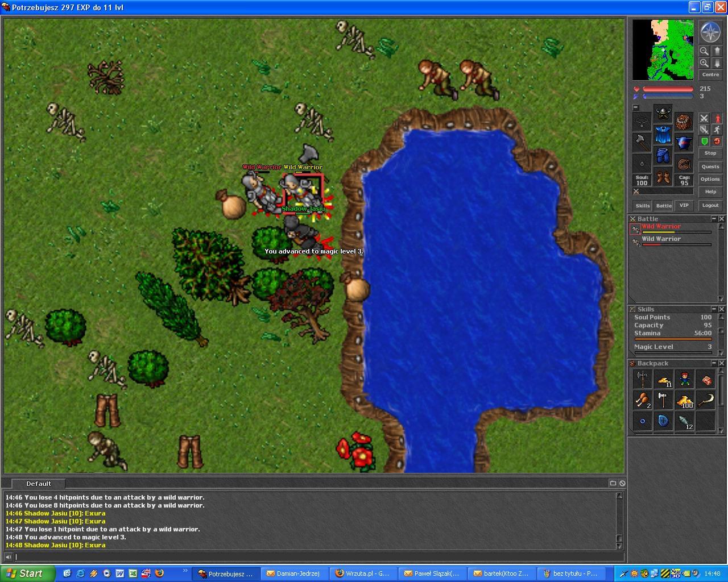Target the red Wild Warrior in Battle list

(x=671, y=229)
